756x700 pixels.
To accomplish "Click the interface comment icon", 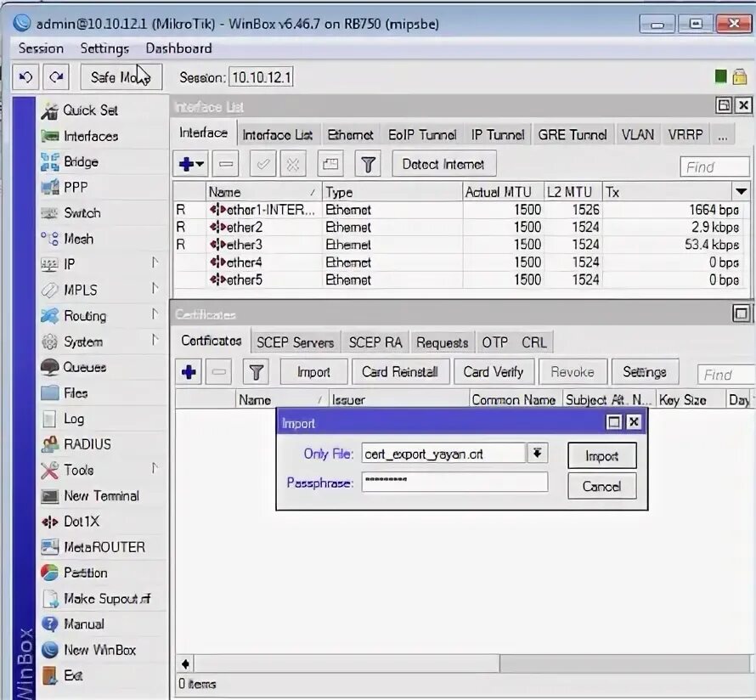I will (330, 165).
